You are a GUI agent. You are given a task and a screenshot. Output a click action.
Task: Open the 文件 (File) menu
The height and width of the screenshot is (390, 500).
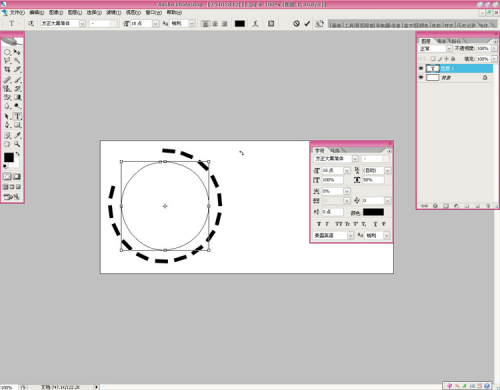tap(17, 13)
